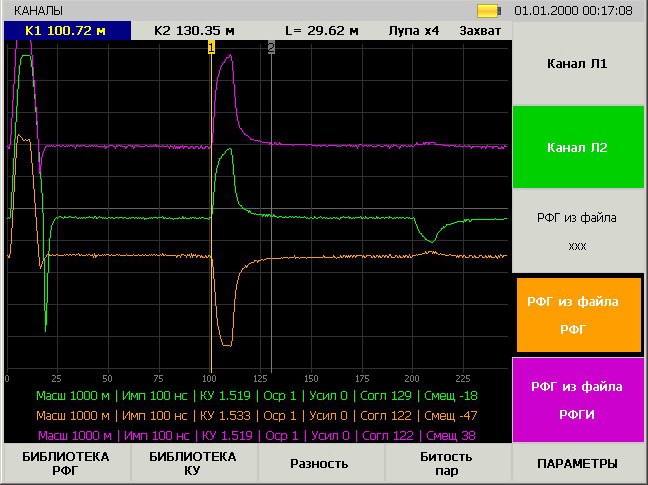The image size is (648, 485).
Task: Click orange parameter Усил 0
Action: click(328, 416)
